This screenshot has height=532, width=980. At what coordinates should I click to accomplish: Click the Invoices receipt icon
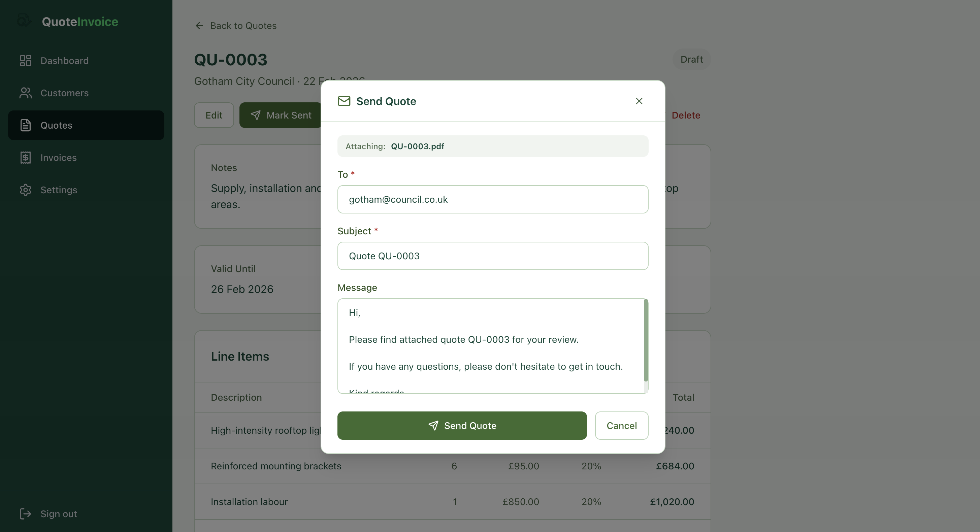[x=26, y=158]
